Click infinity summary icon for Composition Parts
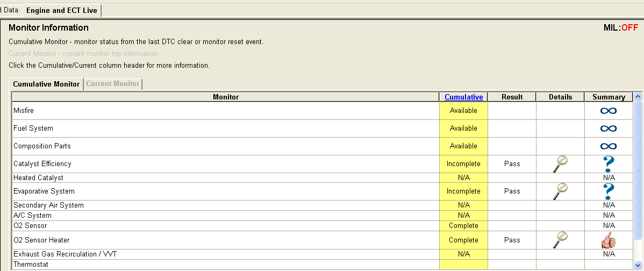The width and height of the screenshot is (644, 271). coord(609,146)
